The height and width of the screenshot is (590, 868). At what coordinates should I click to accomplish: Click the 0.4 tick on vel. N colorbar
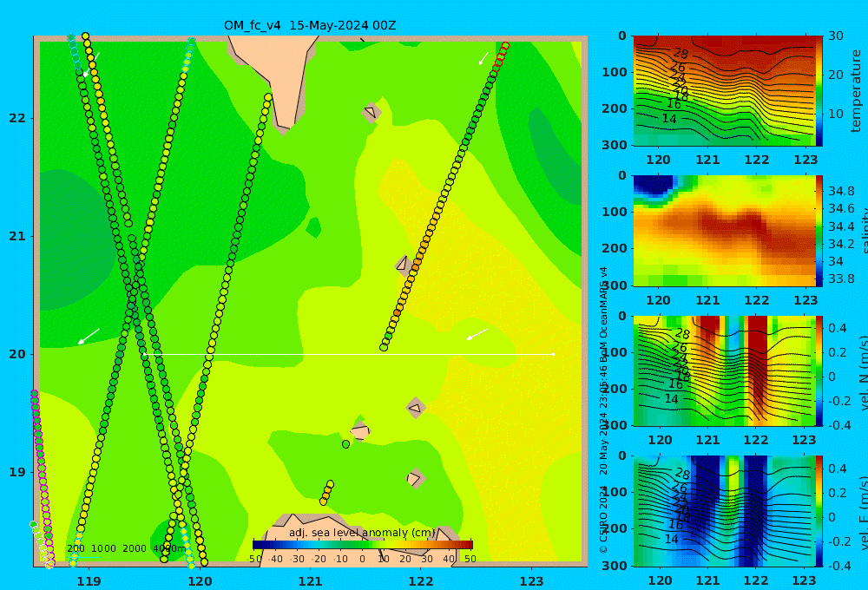click(x=838, y=328)
